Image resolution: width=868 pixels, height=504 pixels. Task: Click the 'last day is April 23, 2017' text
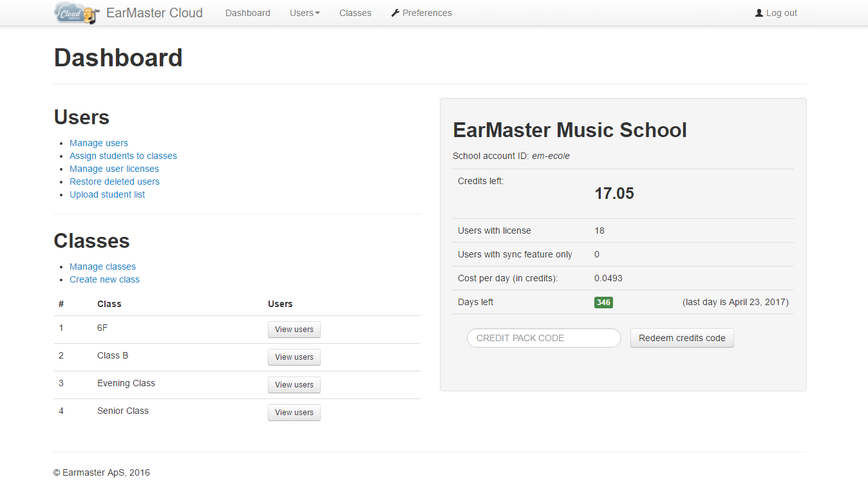click(x=735, y=302)
